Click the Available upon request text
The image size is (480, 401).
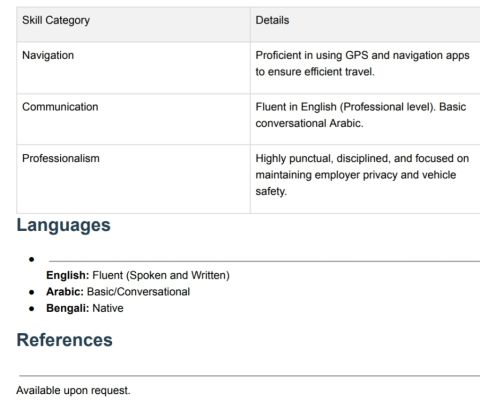73,390
